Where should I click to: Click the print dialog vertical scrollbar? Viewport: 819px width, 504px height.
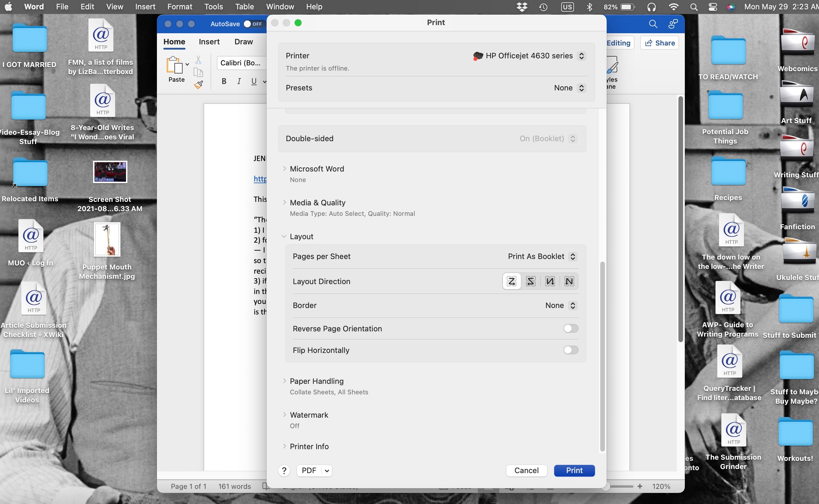pyautogui.click(x=602, y=356)
